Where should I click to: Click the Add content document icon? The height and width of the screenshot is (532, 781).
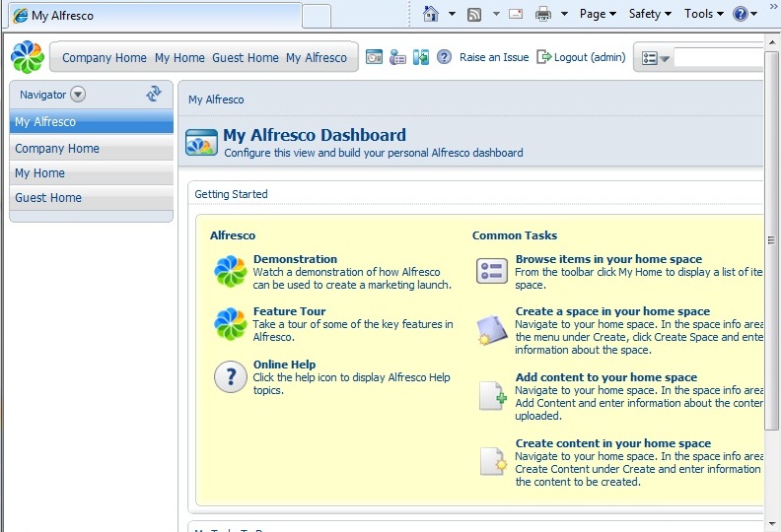click(x=493, y=396)
